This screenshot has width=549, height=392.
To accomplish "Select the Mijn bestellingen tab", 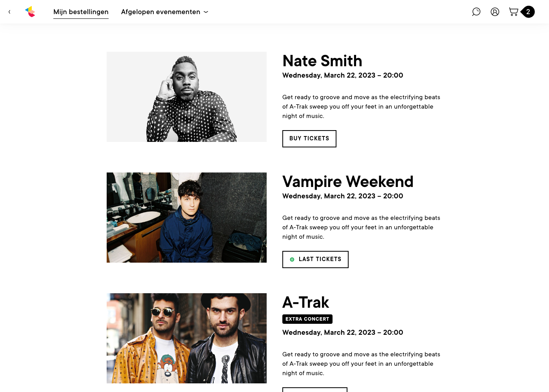I will 81,12.
